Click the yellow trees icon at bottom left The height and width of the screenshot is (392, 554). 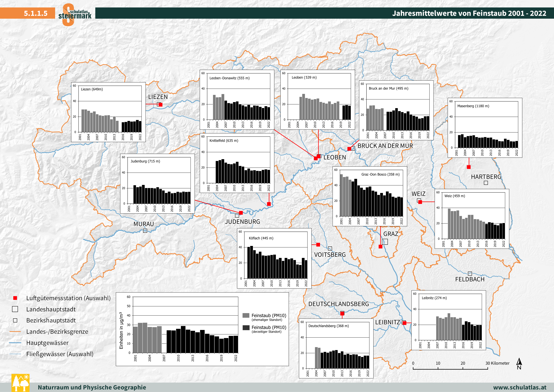coord(21,383)
